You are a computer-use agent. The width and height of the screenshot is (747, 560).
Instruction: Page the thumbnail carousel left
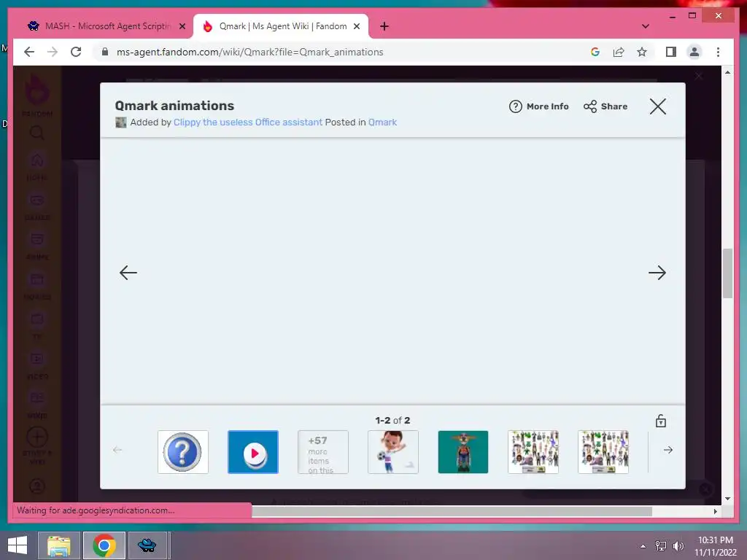point(117,450)
